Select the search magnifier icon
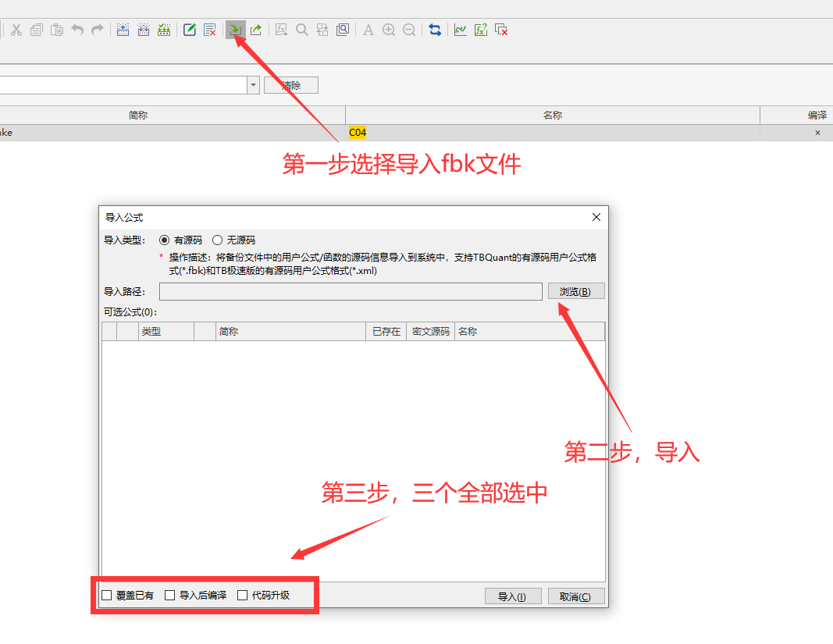 pyautogui.click(x=301, y=30)
